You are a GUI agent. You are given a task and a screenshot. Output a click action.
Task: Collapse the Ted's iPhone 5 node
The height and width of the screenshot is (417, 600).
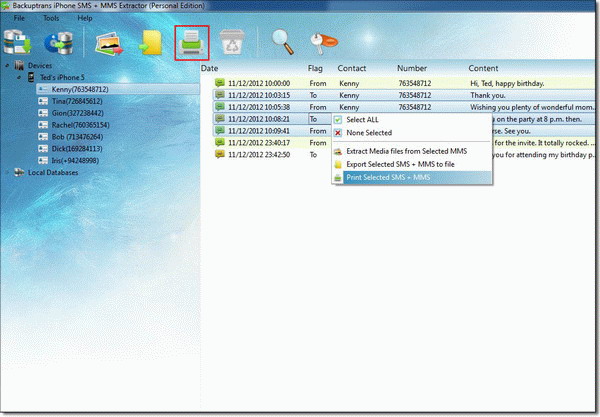point(19,77)
